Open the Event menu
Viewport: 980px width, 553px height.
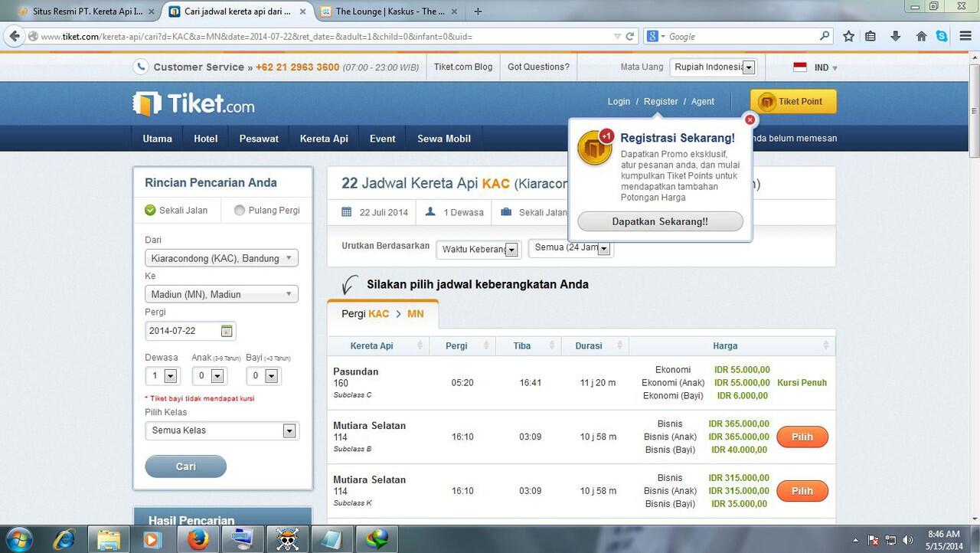point(383,139)
